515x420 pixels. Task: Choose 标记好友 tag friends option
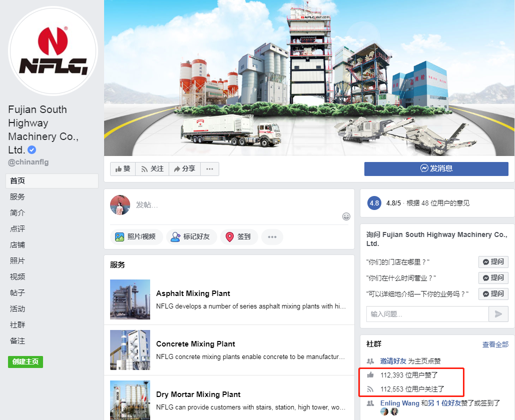(x=192, y=237)
